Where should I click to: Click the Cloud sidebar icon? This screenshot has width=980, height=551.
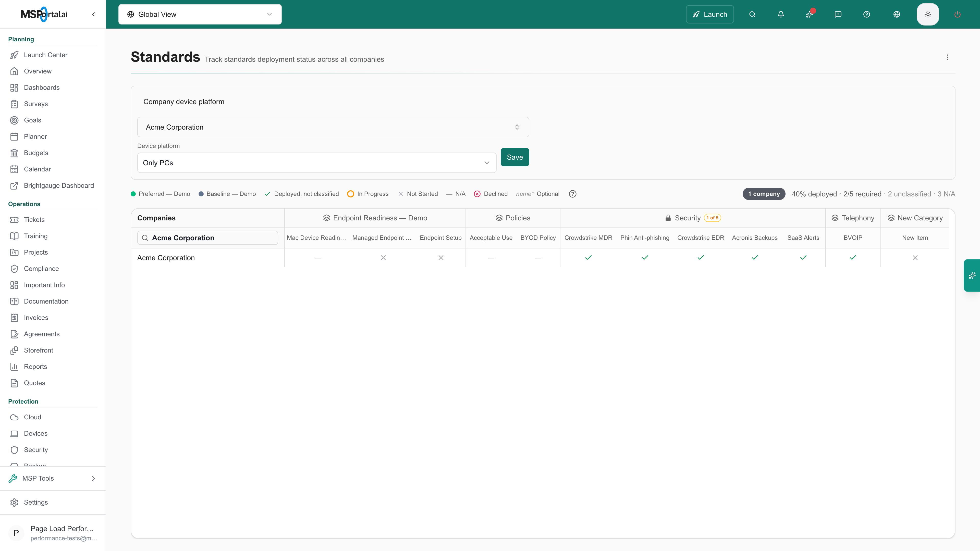click(x=14, y=418)
